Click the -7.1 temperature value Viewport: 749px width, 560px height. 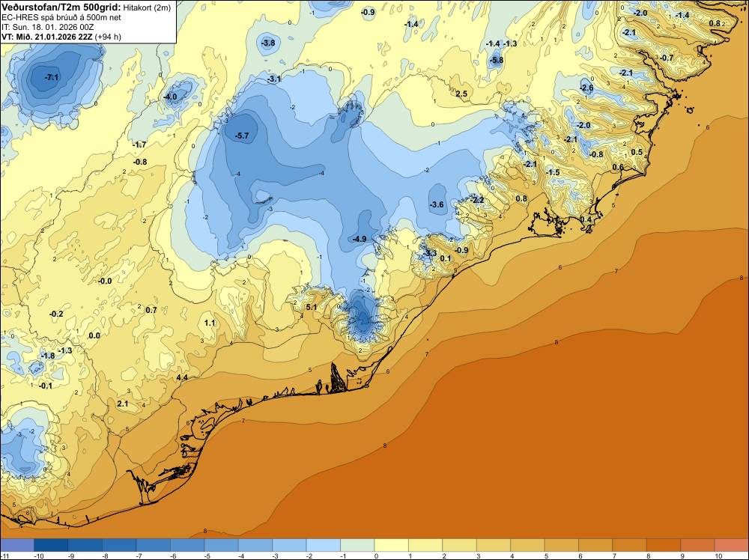tap(52, 77)
